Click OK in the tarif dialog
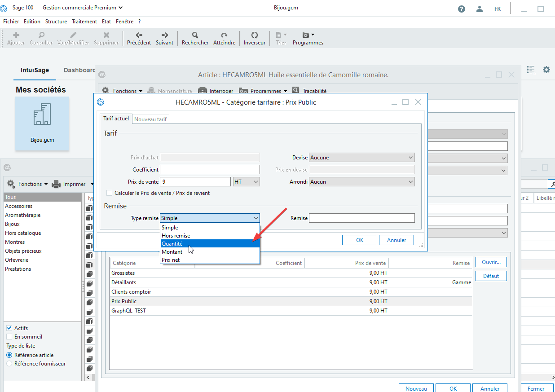The image size is (555, 392). (x=360, y=240)
